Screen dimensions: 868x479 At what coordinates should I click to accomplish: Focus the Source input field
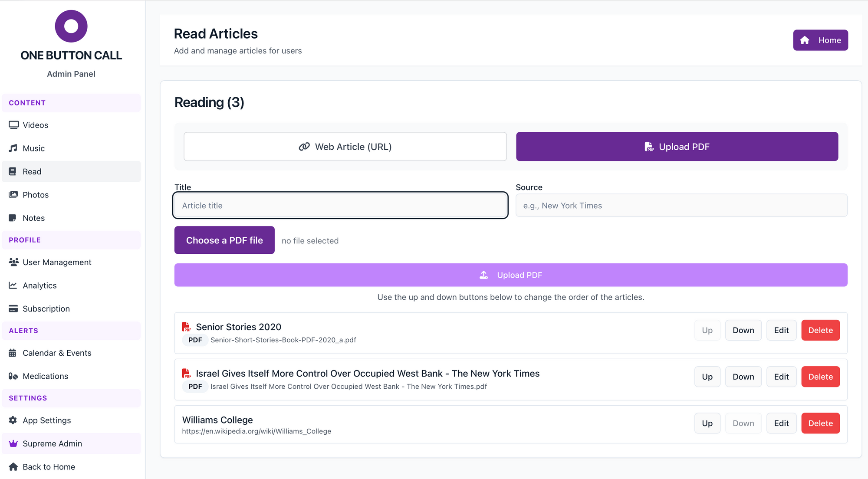[x=681, y=206]
